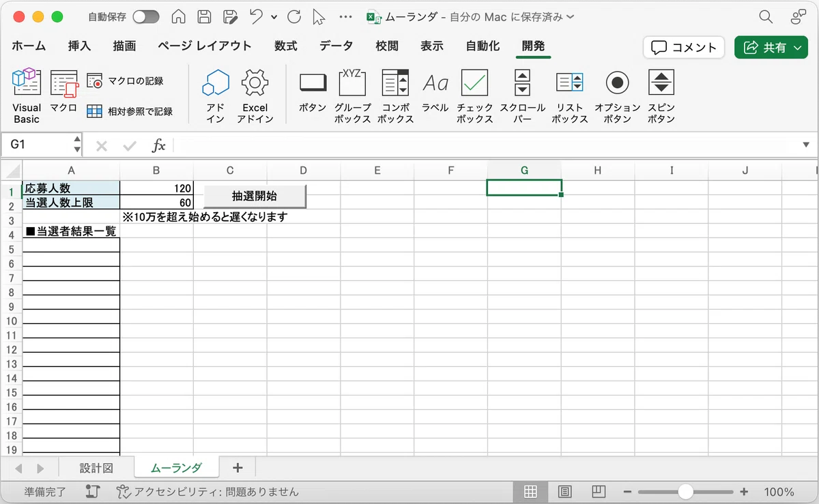Select the ムーランダ sheet tab

point(176,468)
